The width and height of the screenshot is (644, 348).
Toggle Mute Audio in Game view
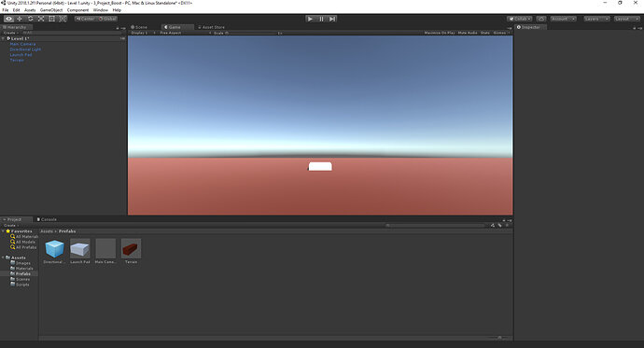[x=468, y=33]
